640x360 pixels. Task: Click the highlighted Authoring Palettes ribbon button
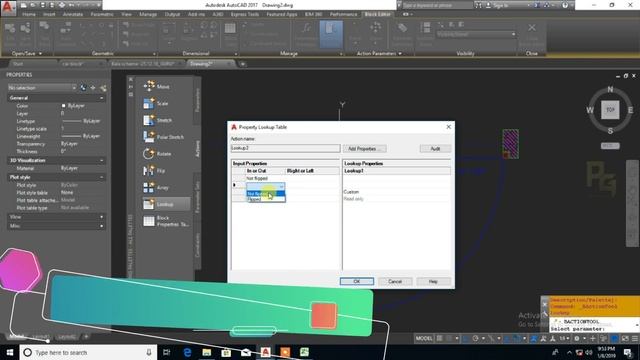(x=331, y=34)
